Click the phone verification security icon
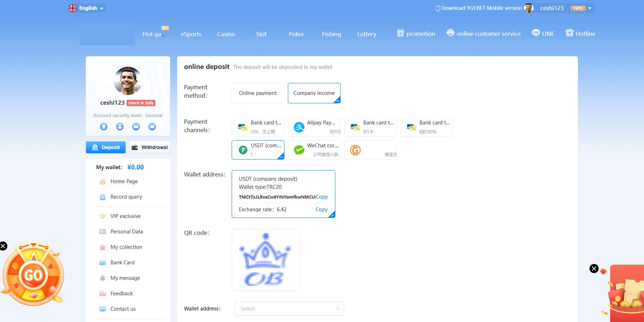Screen dimensions: 644x322 [103, 127]
